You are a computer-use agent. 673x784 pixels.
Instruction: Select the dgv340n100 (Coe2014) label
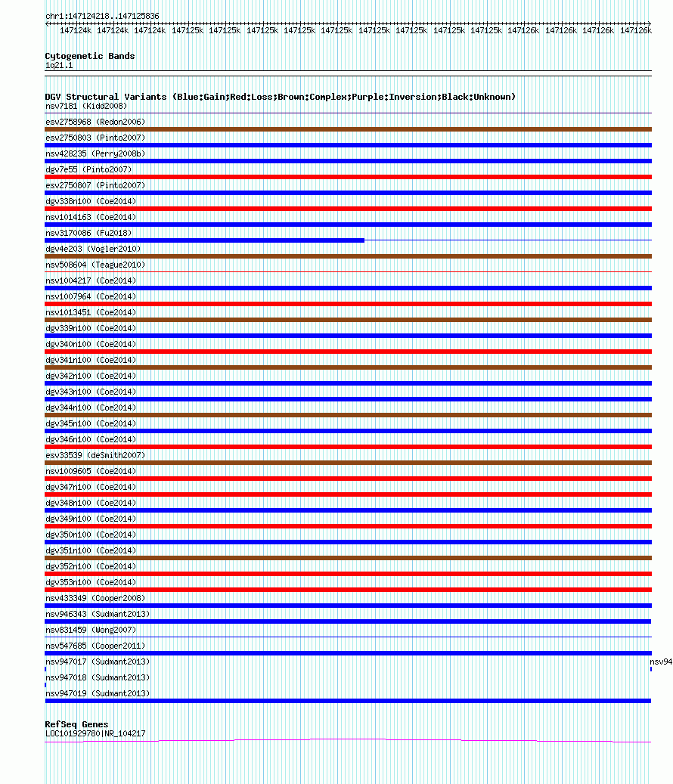point(91,344)
